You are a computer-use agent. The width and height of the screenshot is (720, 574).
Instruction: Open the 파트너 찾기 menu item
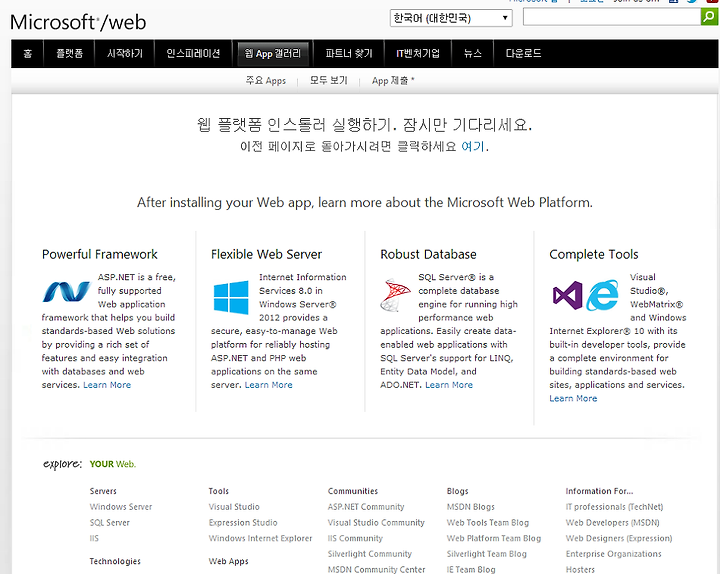point(349,54)
